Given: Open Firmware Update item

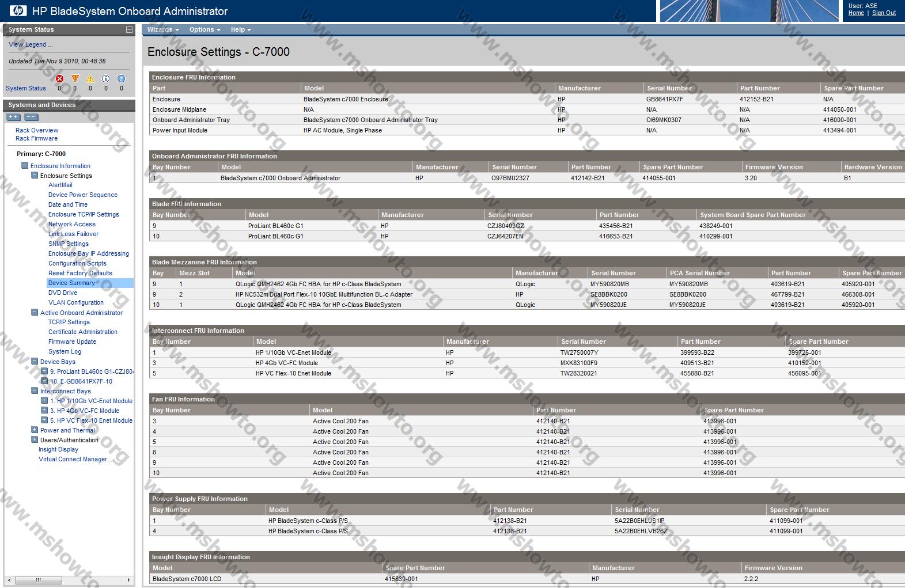Looking at the screenshot, I should pos(72,342).
